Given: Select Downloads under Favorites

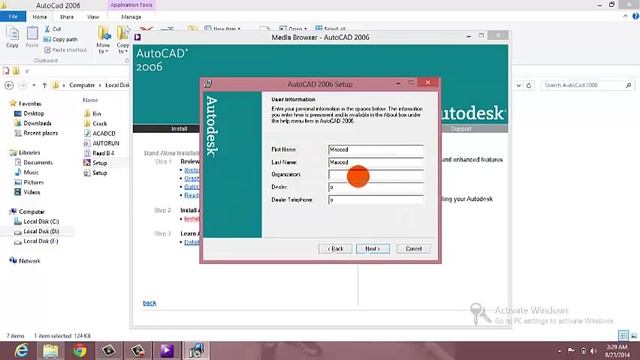Looking at the screenshot, I should [33, 123].
